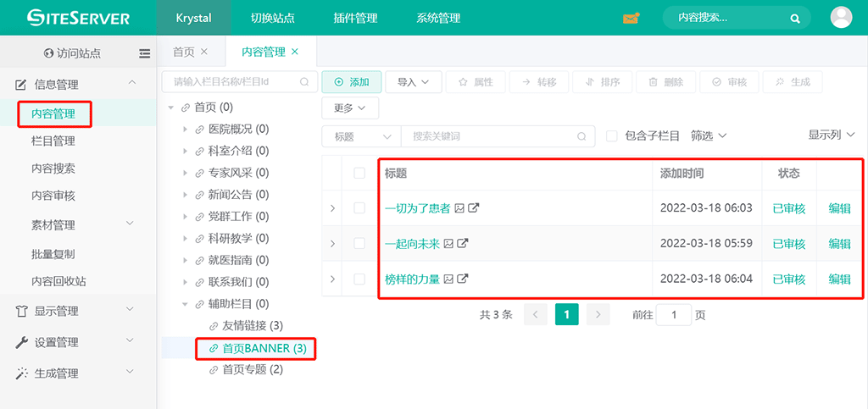The height and width of the screenshot is (409, 868).
Task: Expand the 更多 dropdown menu
Action: pos(349,108)
